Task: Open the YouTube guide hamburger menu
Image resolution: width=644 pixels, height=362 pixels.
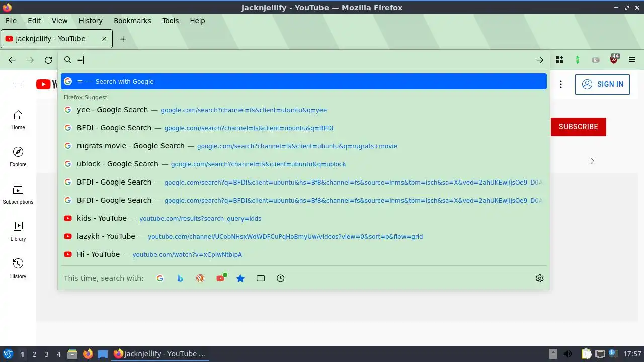Action: tap(18, 84)
